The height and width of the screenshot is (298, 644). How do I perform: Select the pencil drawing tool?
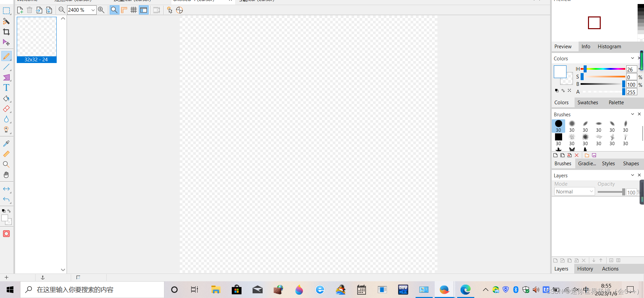[x=6, y=56]
